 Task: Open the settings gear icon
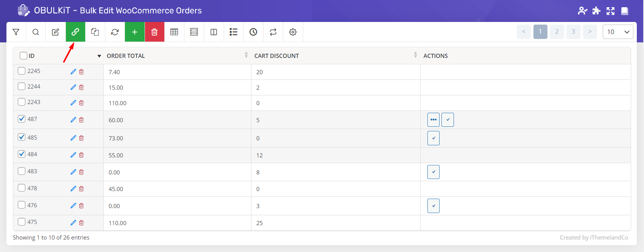[x=293, y=32]
